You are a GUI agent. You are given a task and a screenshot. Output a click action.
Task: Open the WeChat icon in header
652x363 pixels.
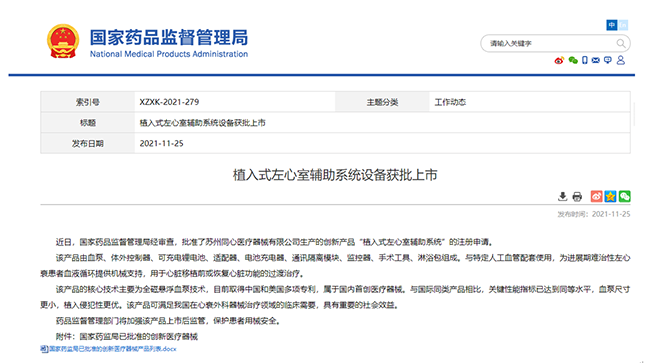(573, 60)
